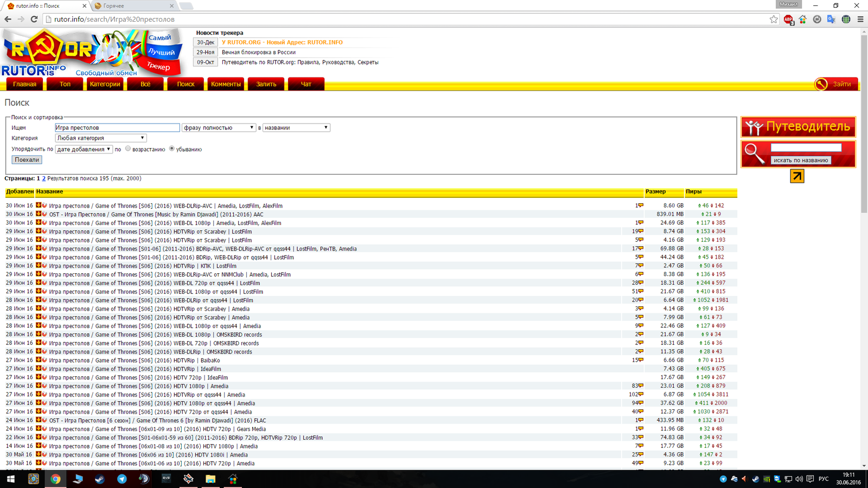Open the notification center icon in the tray
The height and width of the screenshot is (488, 868).
coord(810,479)
